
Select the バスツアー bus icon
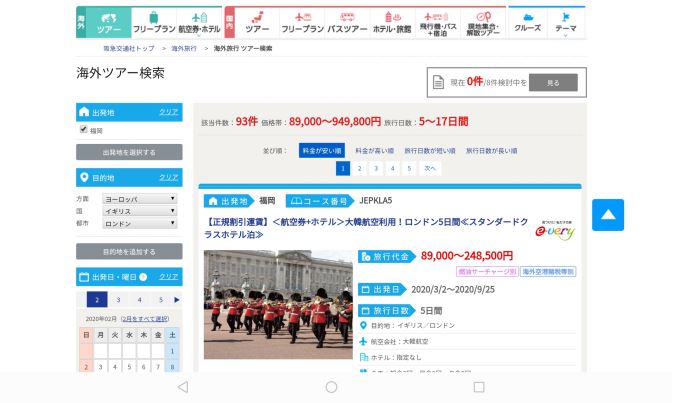point(347,22)
